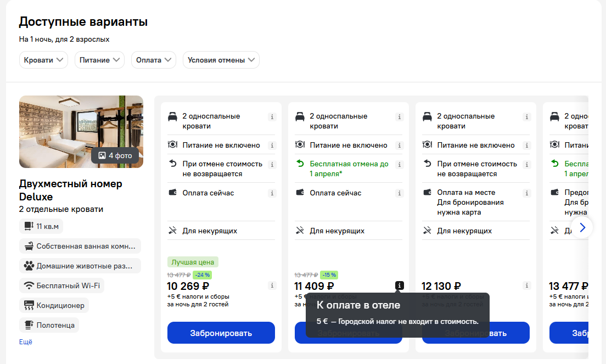Open bed info icon in 11 409 ₽ card
606x364 pixels.
[x=400, y=117]
